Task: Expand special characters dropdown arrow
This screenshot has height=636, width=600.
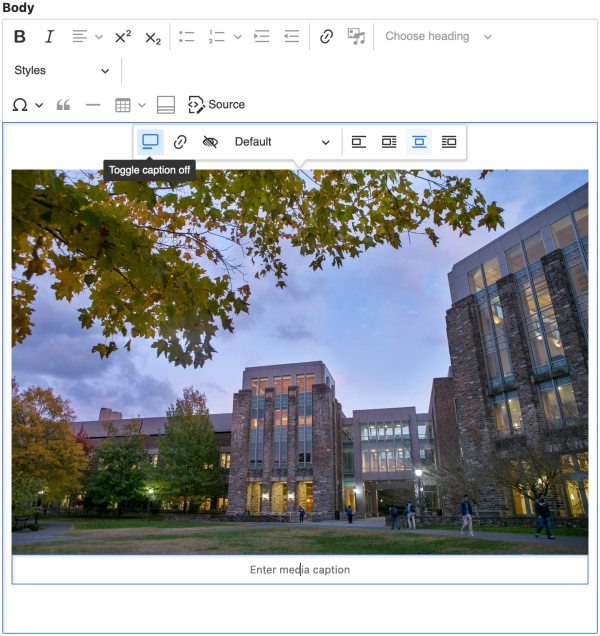Action: (x=39, y=105)
